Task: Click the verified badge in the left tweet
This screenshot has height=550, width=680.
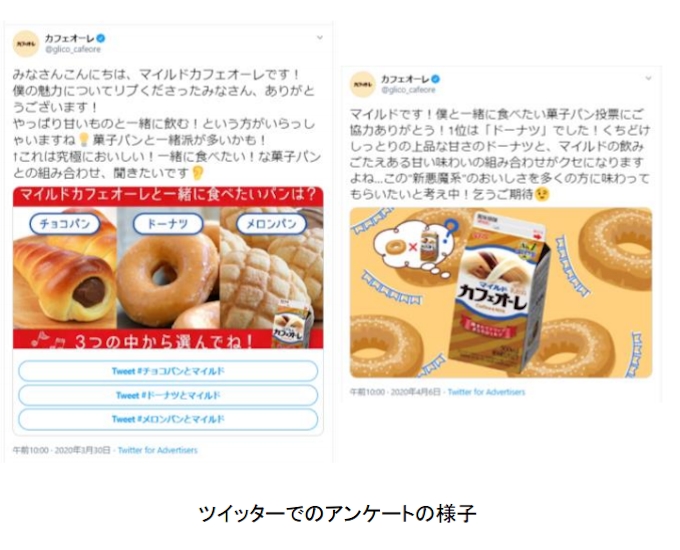Action: click(101, 38)
